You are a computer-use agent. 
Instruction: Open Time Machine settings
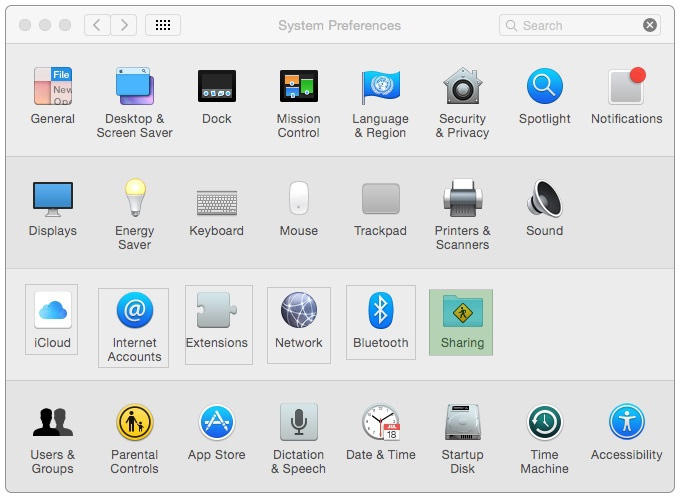coord(545,439)
